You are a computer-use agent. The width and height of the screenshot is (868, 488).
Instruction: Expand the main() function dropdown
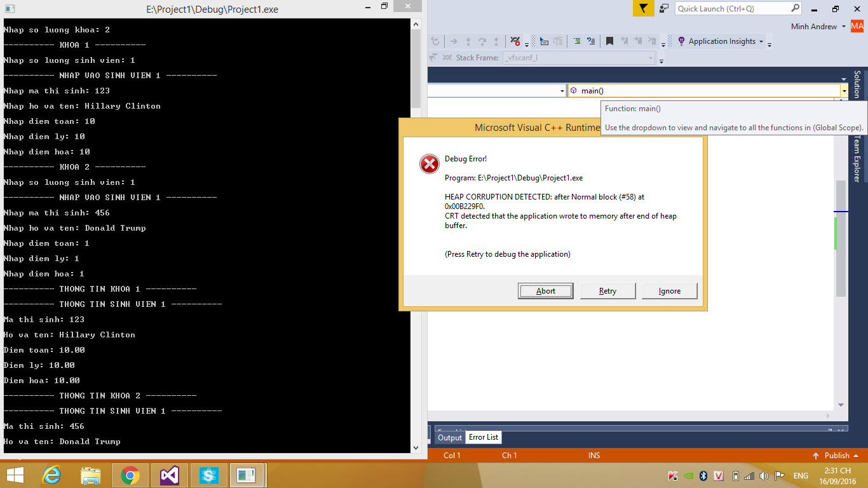point(844,91)
